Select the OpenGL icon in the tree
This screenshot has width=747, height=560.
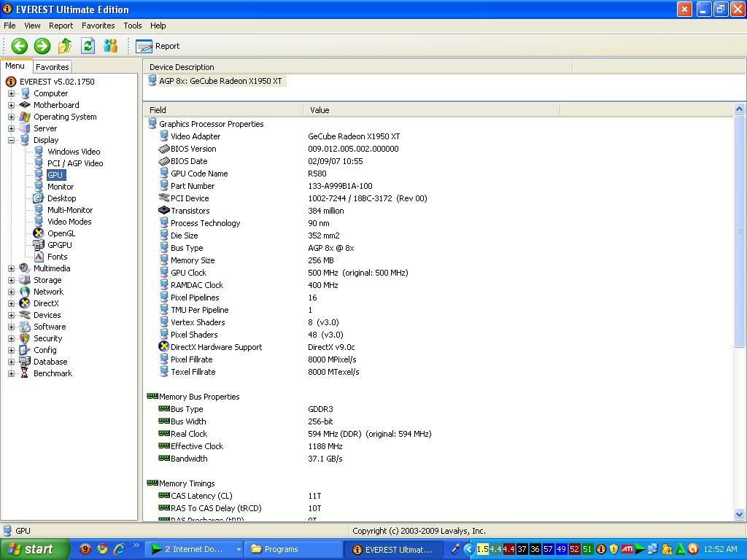pyautogui.click(x=39, y=233)
